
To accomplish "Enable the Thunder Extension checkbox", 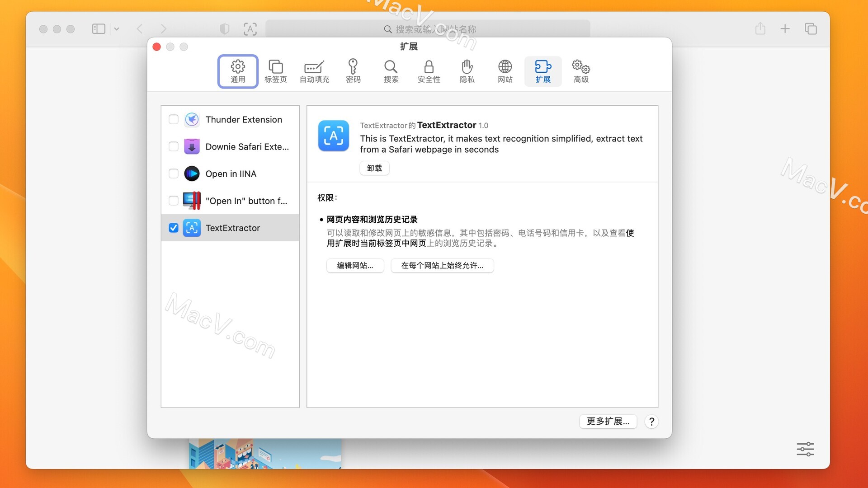I will pyautogui.click(x=174, y=119).
